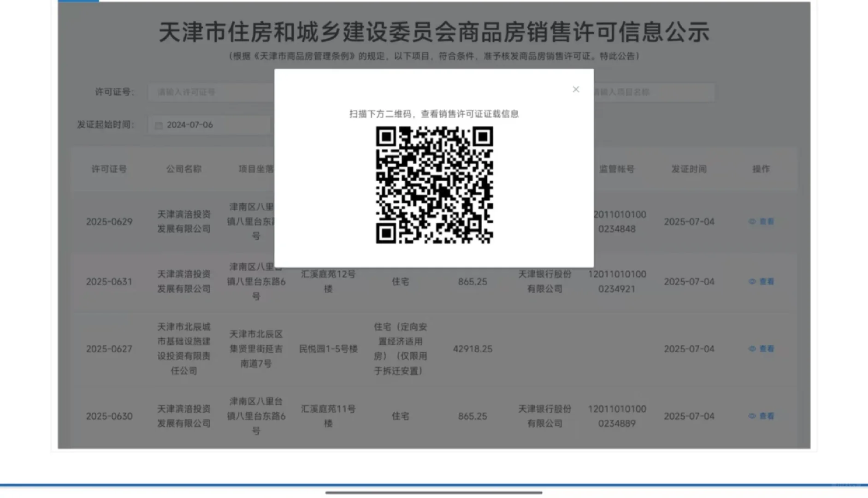This screenshot has height=498, width=868.
Task: Click account number ending 0234921
Action: point(617,282)
